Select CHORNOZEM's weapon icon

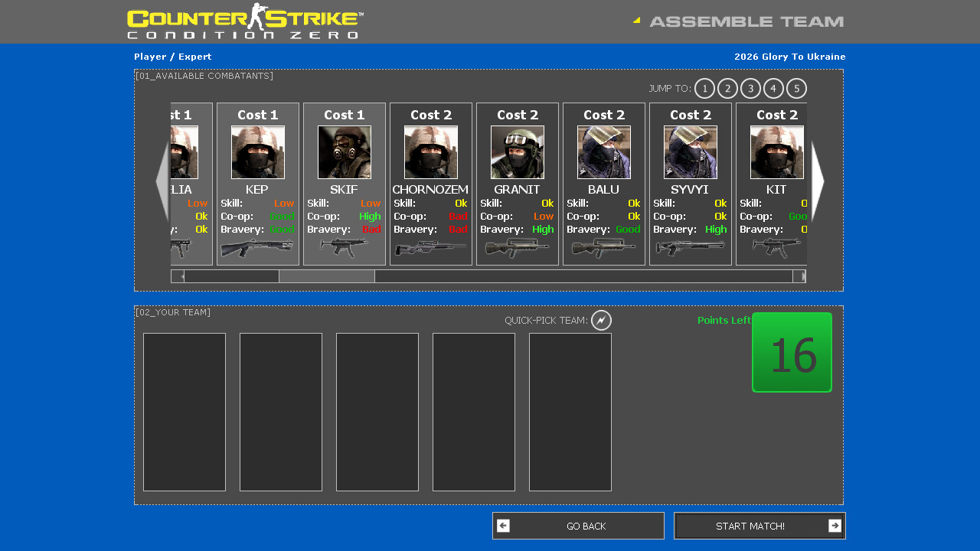click(430, 248)
